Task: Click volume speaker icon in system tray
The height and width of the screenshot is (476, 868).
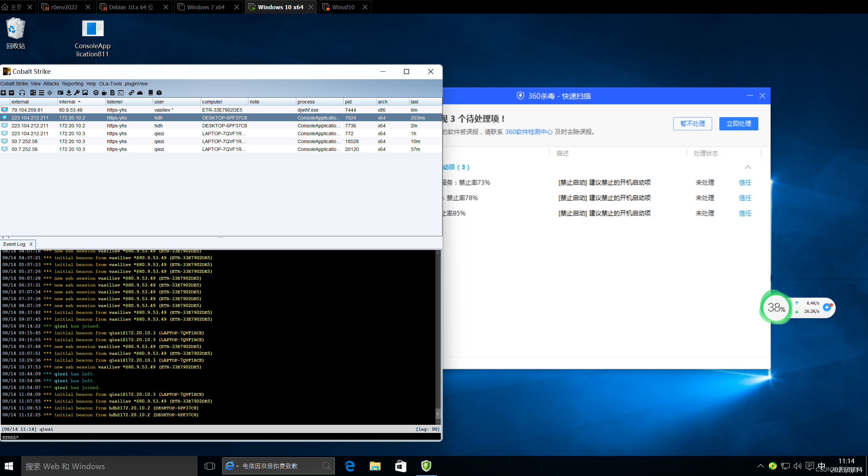Action: click(x=797, y=466)
